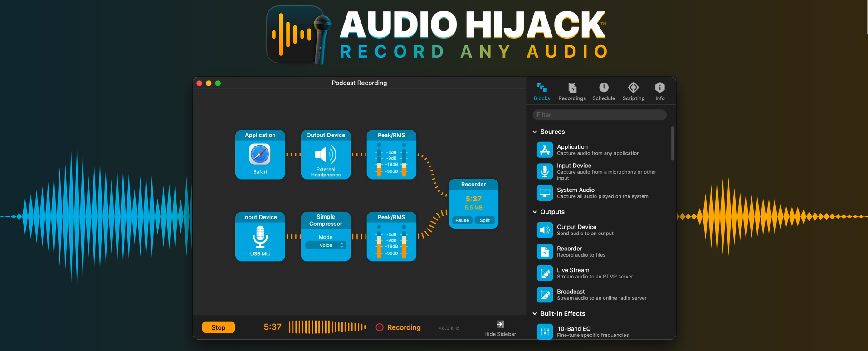Click the Safari icon in Application block
The height and width of the screenshot is (351, 868).
click(260, 154)
